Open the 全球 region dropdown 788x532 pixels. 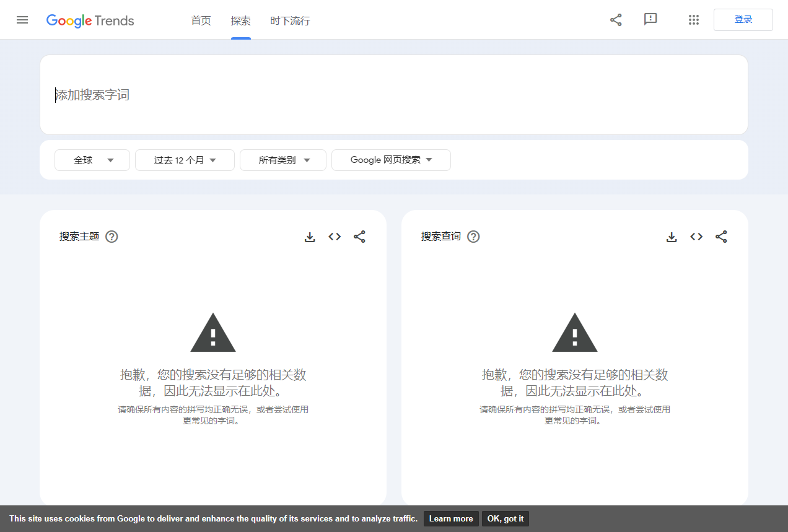92,160
